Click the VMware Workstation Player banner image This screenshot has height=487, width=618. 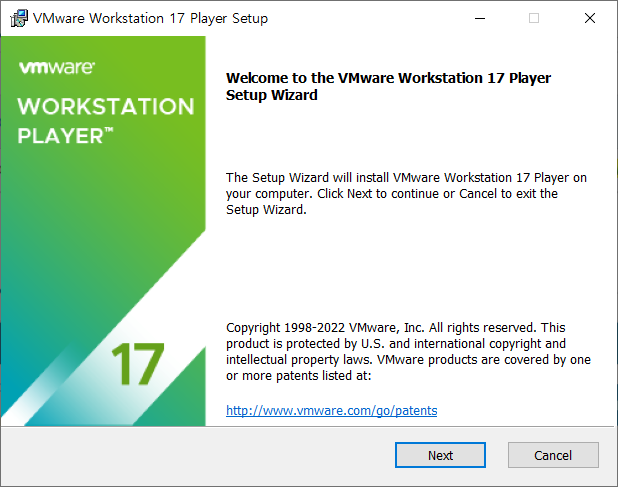(103, 231)
